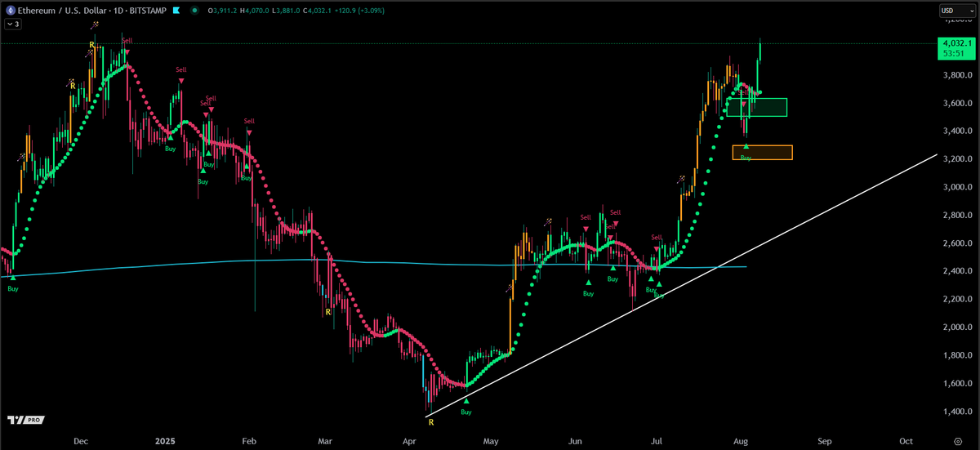Click the Aug label on time axis
Screen dimensions: 980x450
coord(739,440)
